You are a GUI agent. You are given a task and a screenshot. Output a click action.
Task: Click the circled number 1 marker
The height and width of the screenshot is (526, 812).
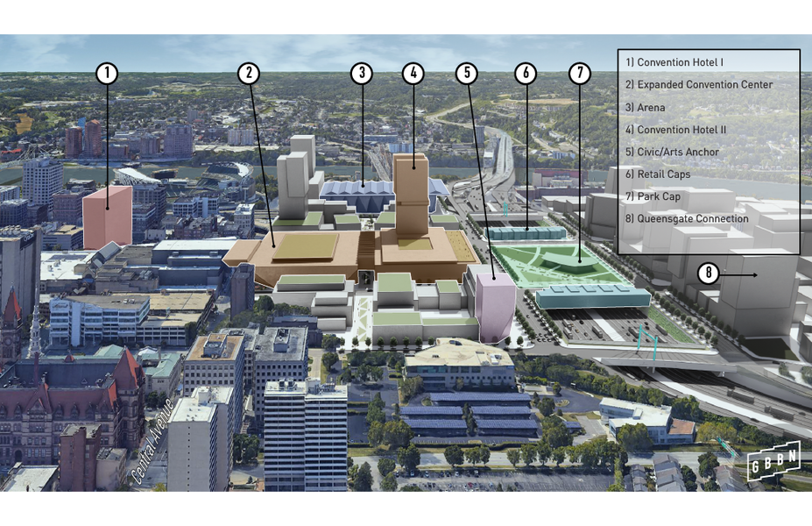point(107,73)
